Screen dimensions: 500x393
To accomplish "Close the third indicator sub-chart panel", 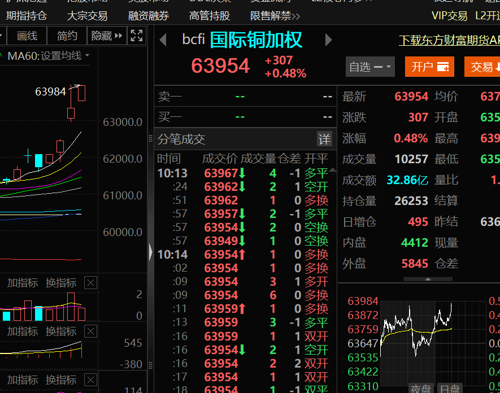I will 91,380.
